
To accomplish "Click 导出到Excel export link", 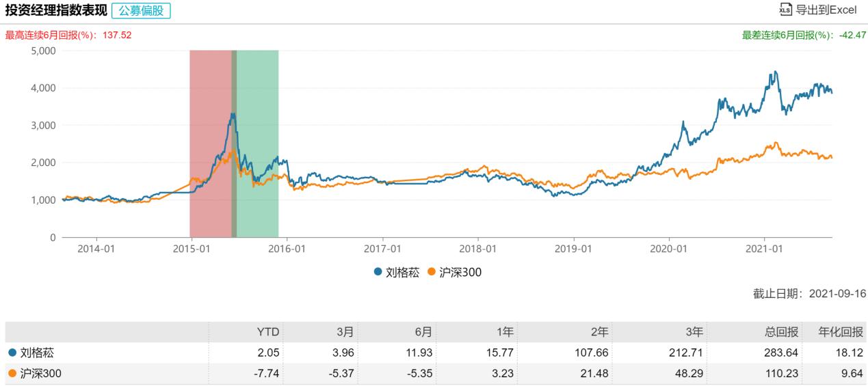I will pos(826,10).
